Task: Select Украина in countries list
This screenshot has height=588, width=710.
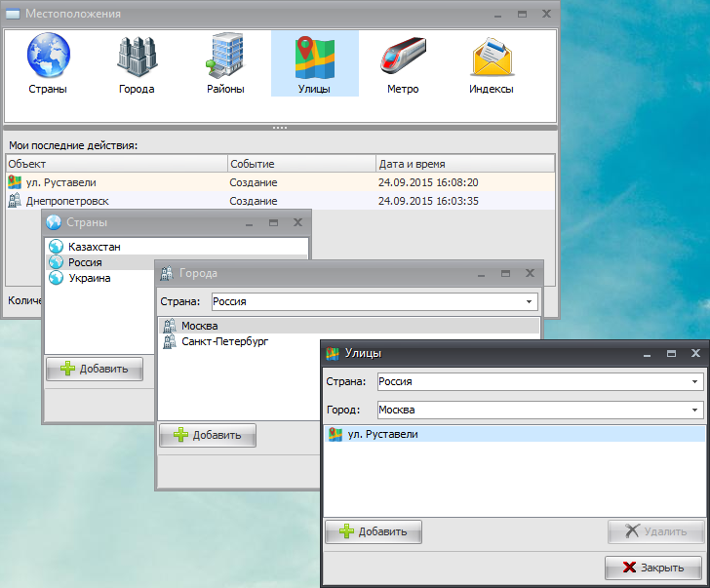Action: [x=90, y=278]
